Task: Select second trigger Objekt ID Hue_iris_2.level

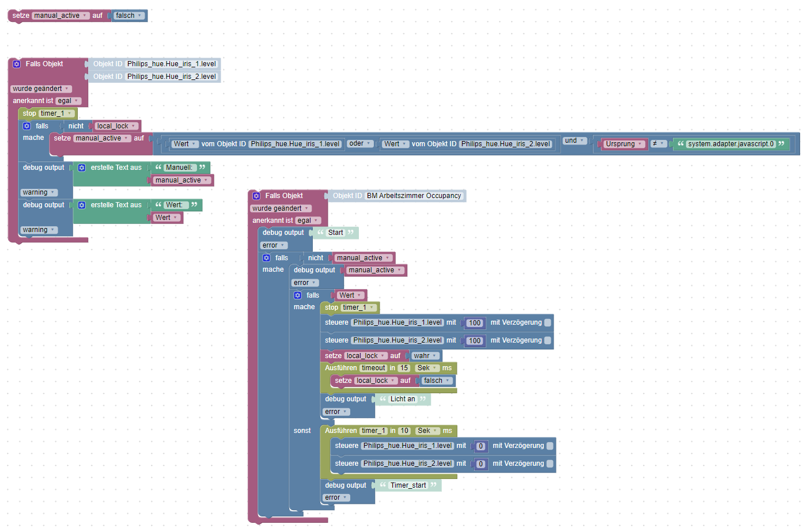Action: pyautogui.click(x=172, y=77)
